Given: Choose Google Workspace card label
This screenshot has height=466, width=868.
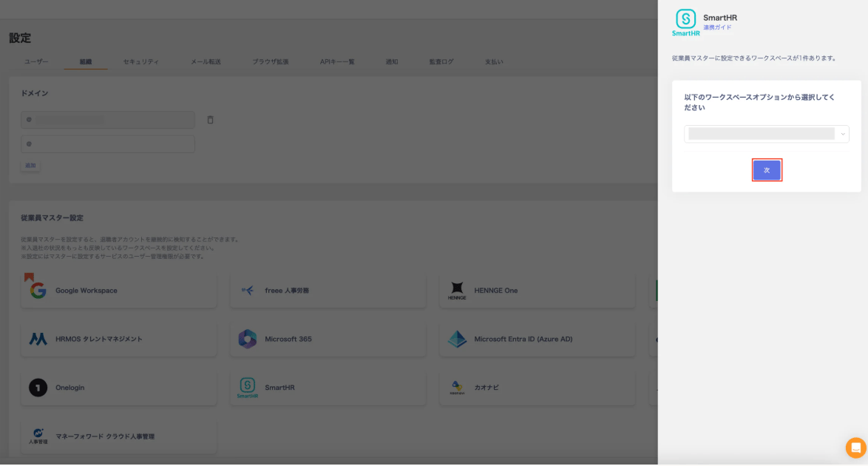Looking at the screenshot, I should coord(87,291).
